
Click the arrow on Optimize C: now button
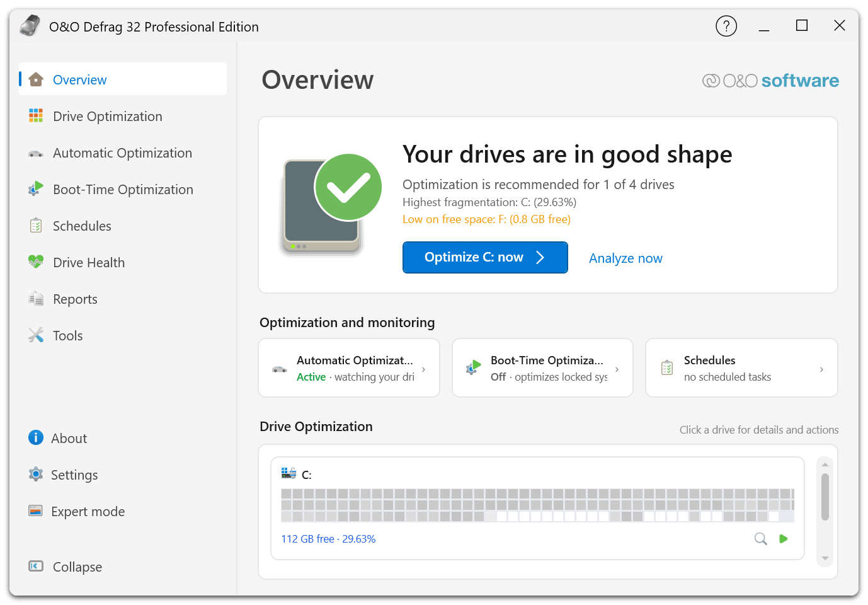[540, 257]
